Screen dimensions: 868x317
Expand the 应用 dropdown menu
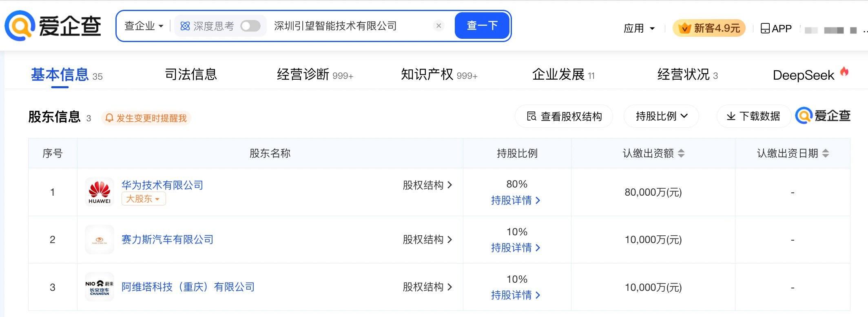click(x=639, y=29)
